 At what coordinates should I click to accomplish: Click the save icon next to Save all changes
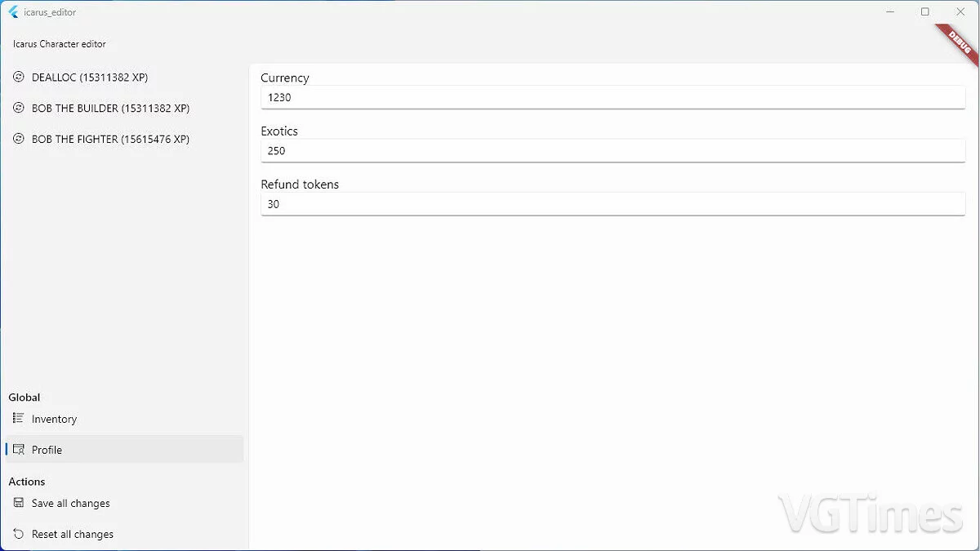click(x=18, y=503)
